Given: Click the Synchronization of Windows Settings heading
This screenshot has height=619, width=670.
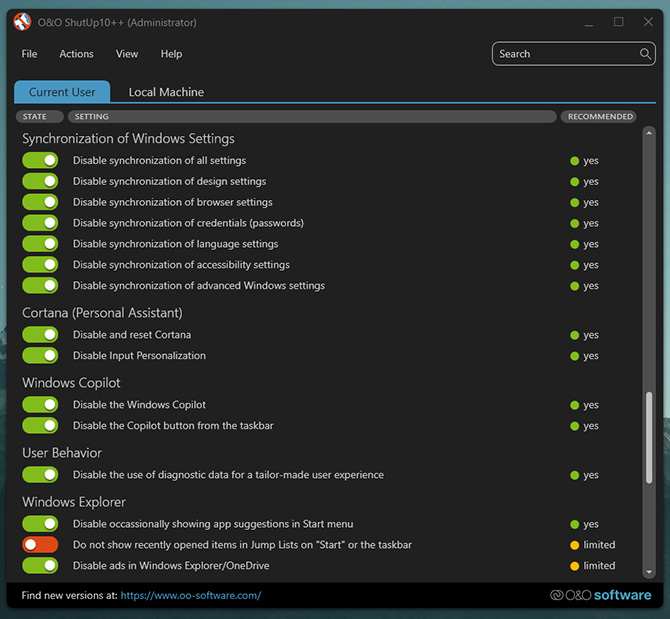Looking at the screenshot, I should point(128,139).
